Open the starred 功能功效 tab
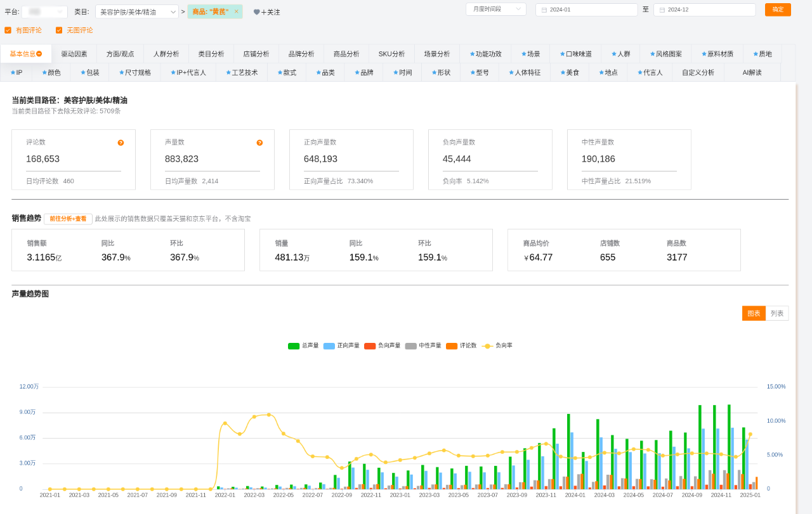812x514 pixels. coord(486,54)
